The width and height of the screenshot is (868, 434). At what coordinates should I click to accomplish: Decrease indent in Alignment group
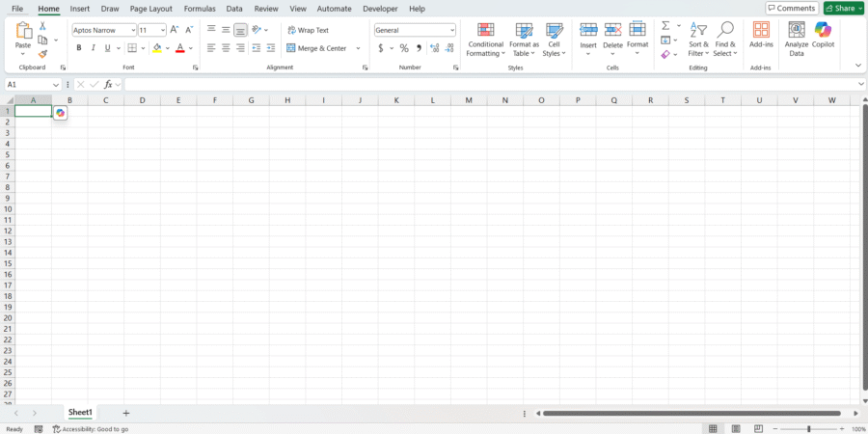(x=257, y=48)
